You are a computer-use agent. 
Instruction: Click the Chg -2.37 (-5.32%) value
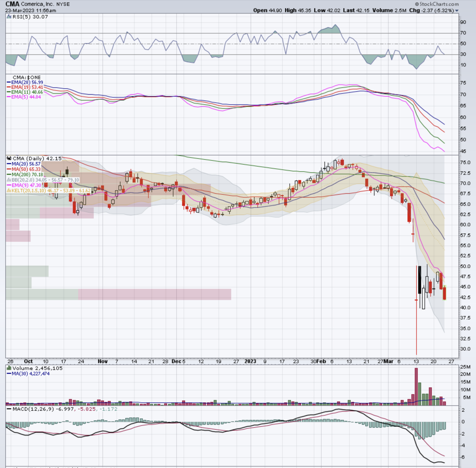432,10
